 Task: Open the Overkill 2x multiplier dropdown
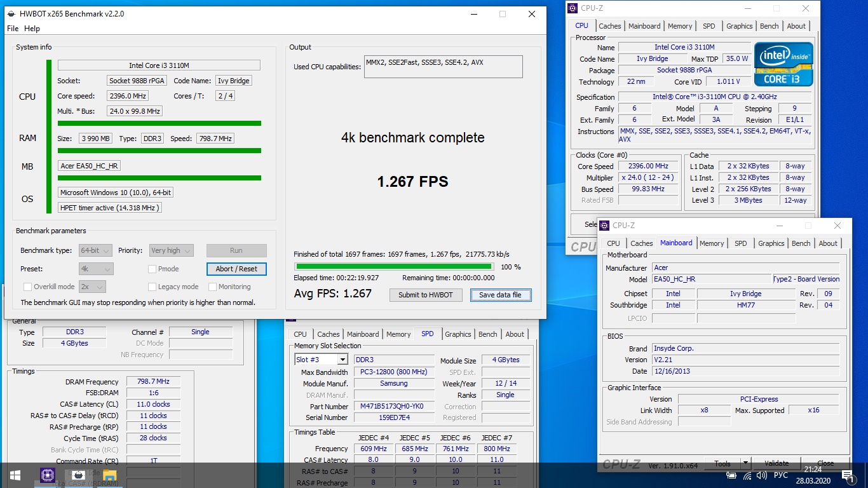pos(92,287)
